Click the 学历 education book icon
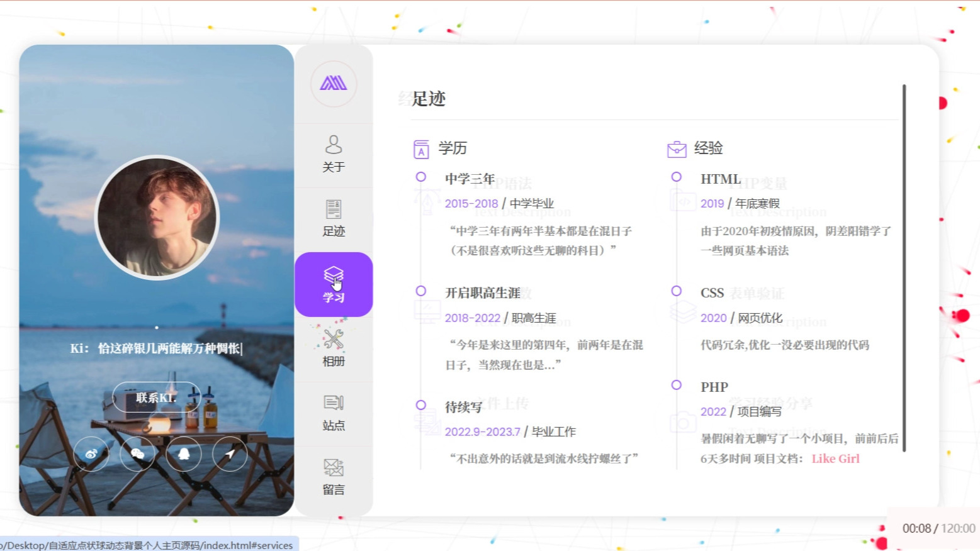This screenshot has width=980, height=551. click(x=421, y=149)
